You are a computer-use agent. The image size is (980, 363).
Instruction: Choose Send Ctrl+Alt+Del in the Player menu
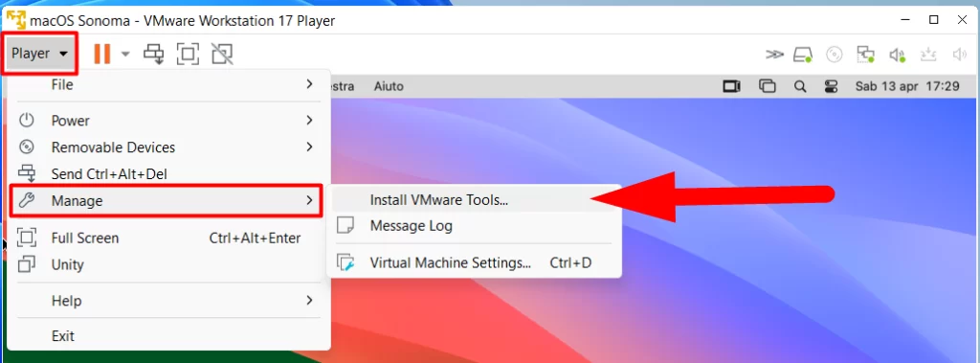(x=168, y=174)
